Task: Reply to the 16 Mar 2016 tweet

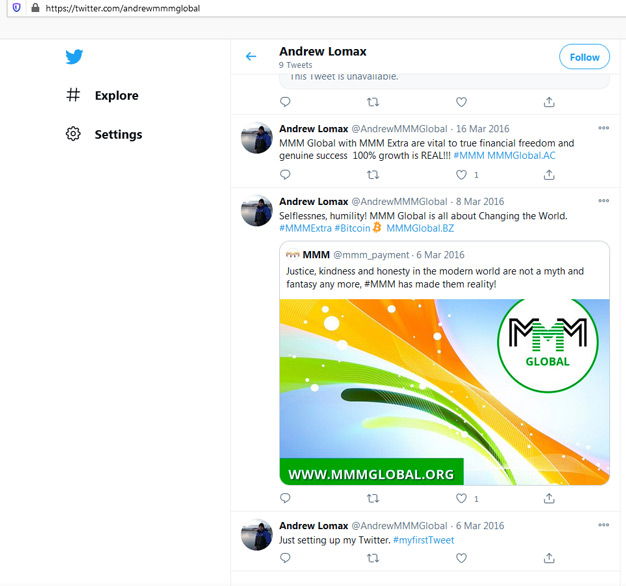Action: 285,175
